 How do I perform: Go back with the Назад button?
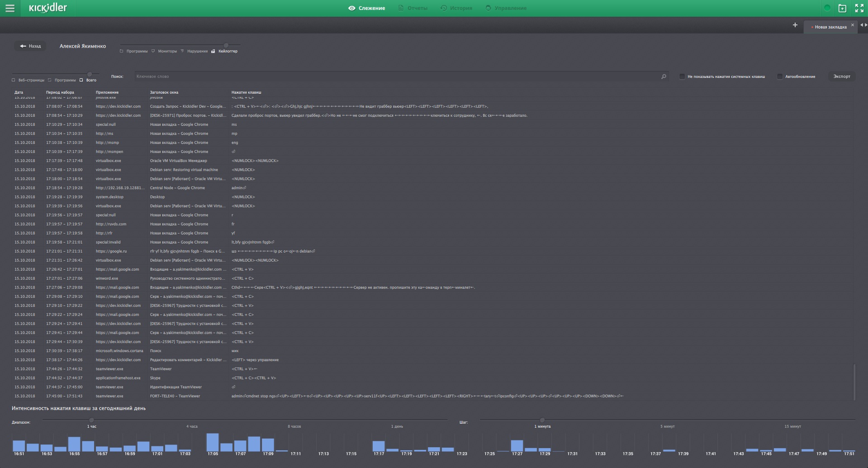point(30,46)
